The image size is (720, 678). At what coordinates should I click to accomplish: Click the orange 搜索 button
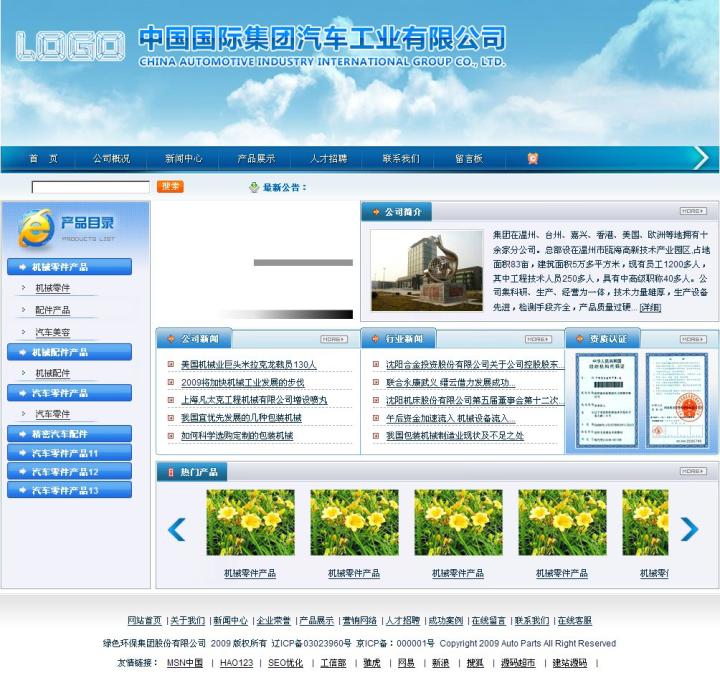click(170, 186)
